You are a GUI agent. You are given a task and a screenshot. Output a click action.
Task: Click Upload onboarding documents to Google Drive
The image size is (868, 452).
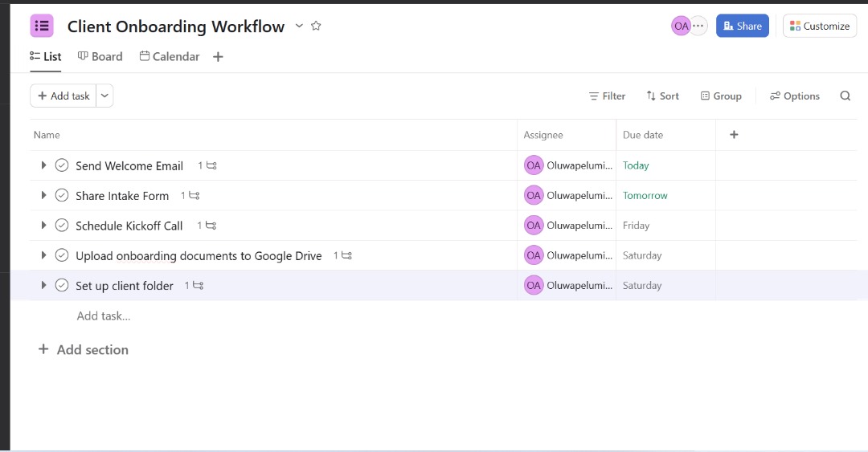199,255
